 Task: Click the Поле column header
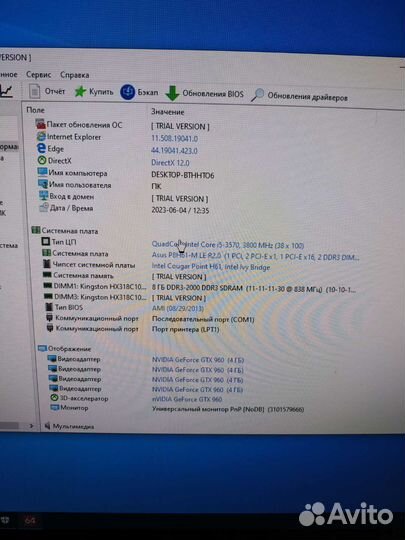point(35,110)
